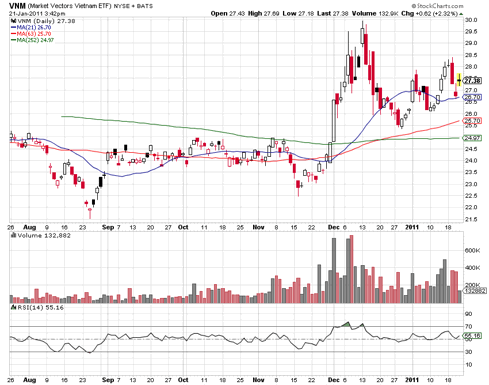Click the 23.5 price axis label

[x=471, y=172]
